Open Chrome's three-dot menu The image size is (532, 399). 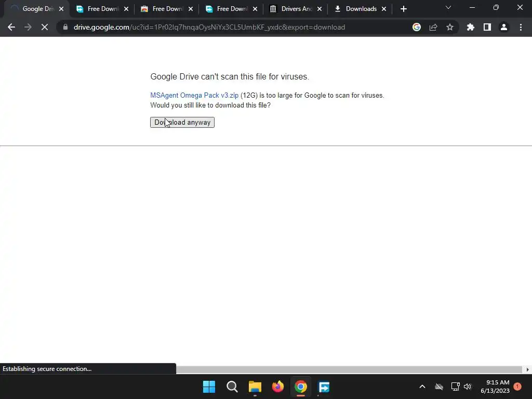pyautogui.click(x=521, y=27)
